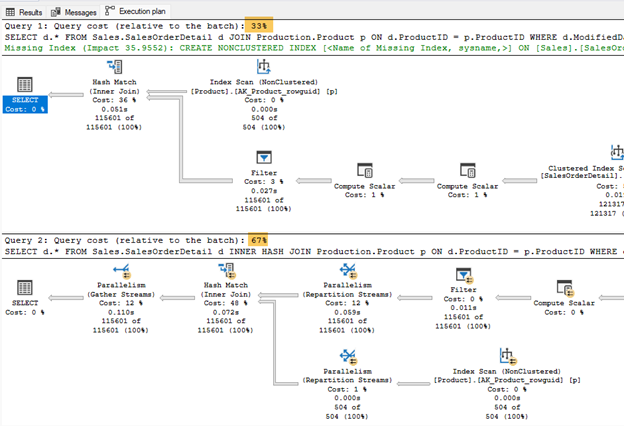Click the Clustered Index Scan icon
The height and width of the screenshot is (426, 624).
(617, 152)
